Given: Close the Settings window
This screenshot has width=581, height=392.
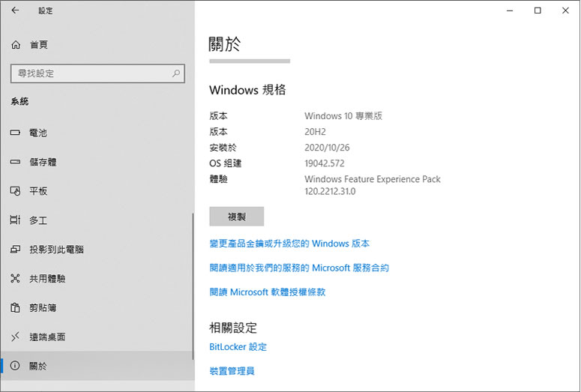Looking at the screenshot, I should pos(565,10).
